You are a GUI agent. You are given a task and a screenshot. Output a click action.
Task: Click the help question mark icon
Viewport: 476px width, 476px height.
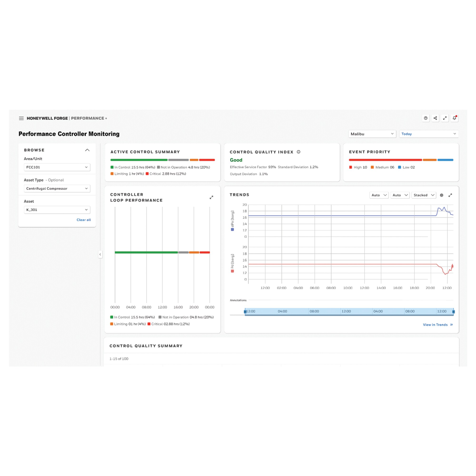(x=426, y=118)
